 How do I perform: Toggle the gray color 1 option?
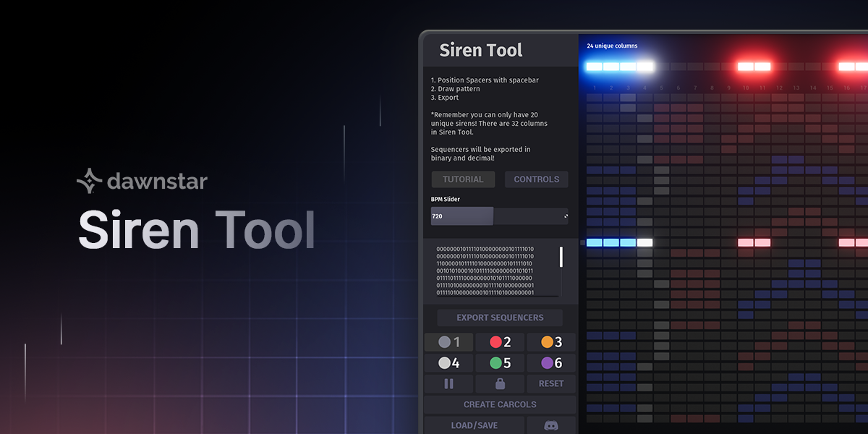[x=448, y=341]
